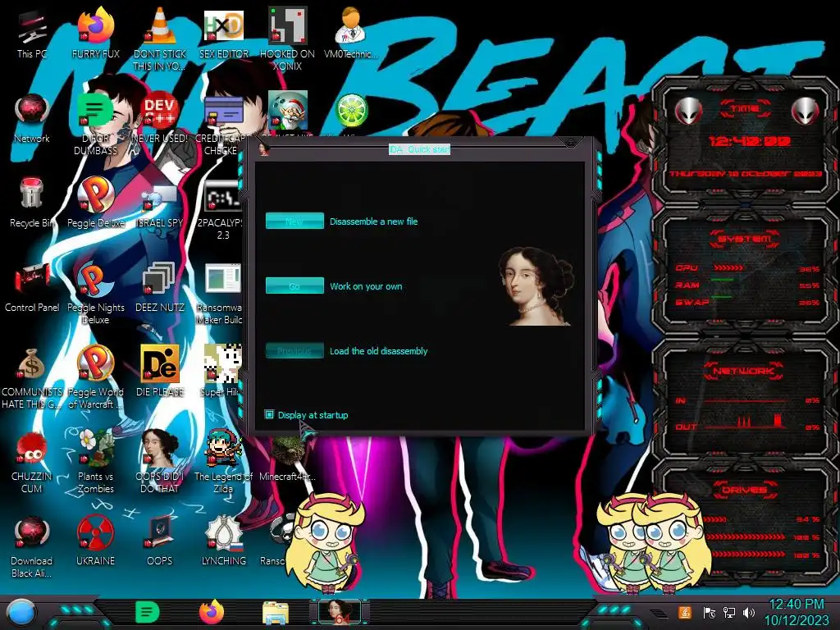
Task: Open File Explorer from the taskbar
Action: coord(276,614)
